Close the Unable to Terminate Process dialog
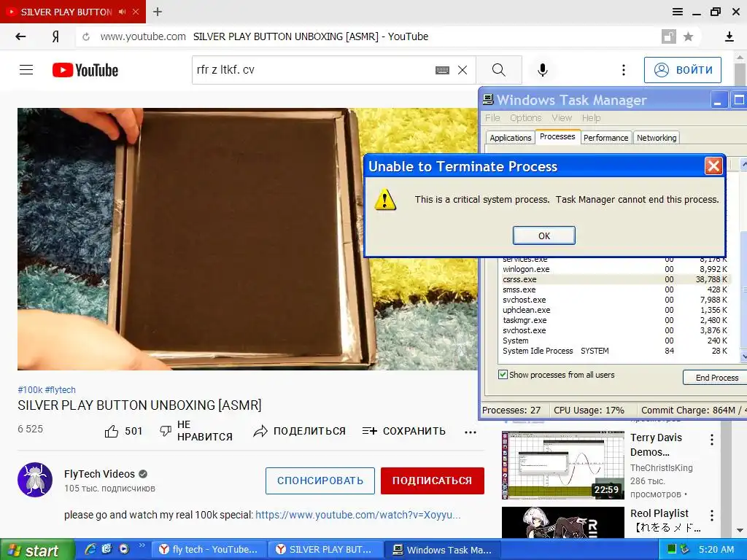 pos(713,166)
